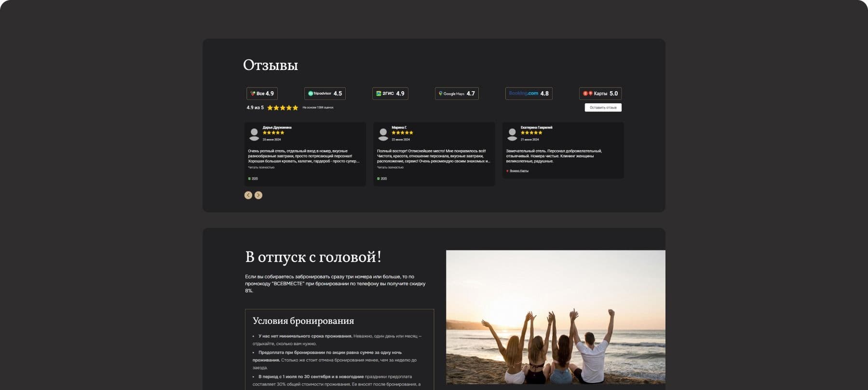Show 2ГИС 4.9 reviews
This screenshot has height=390, width=868.
pos(390,94)
